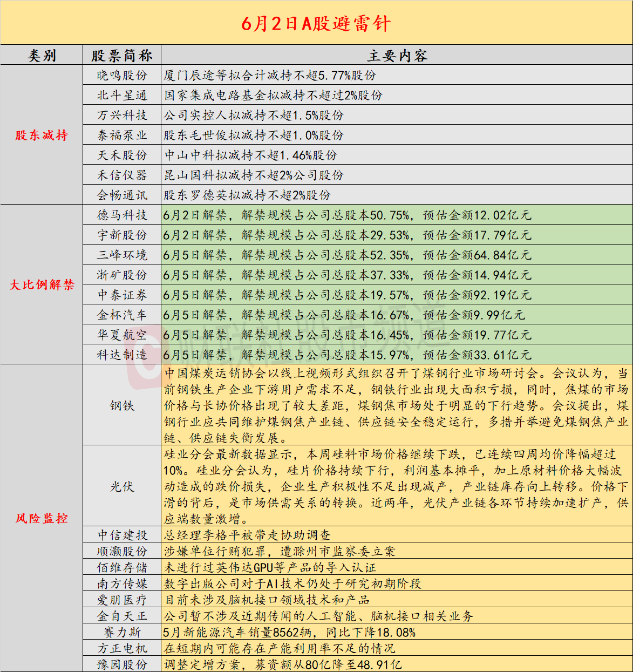Click the 德马科技 unlock detail with 12.02亿元
The width and height of the screenshot is (633, 672).
[347, 215]
